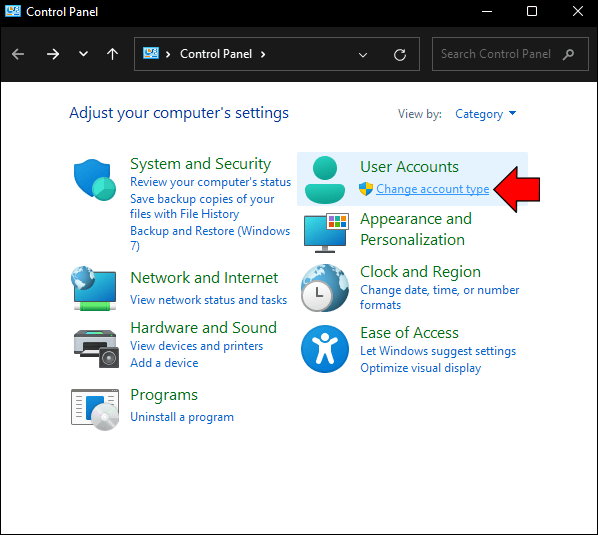
Task: Go up one level with up arrow
Action: (x=112, y=54)
